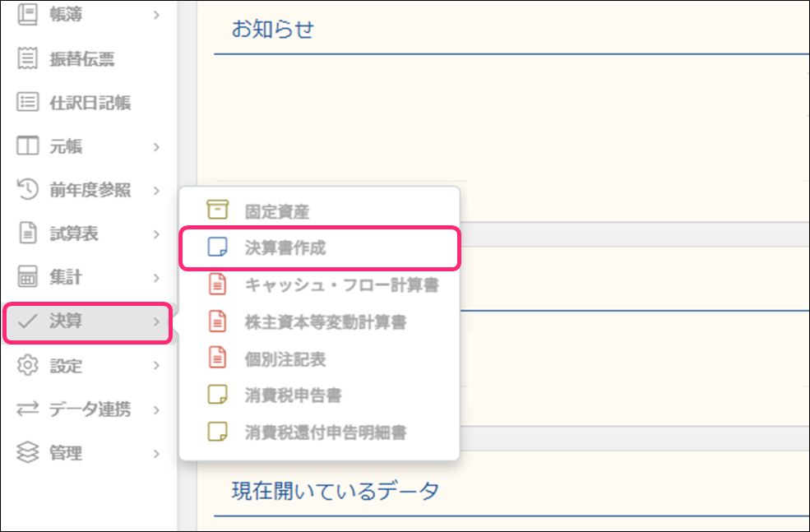Select 消費税申告書 from the 決算 submenu
The height and width of the screenshot is (532, 810).
point(293,395)
